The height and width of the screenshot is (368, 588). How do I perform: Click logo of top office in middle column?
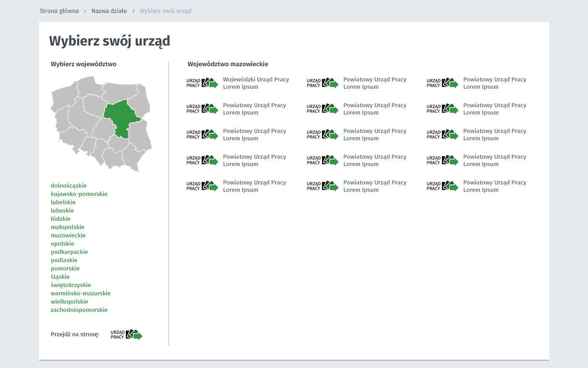click(322, 83)
